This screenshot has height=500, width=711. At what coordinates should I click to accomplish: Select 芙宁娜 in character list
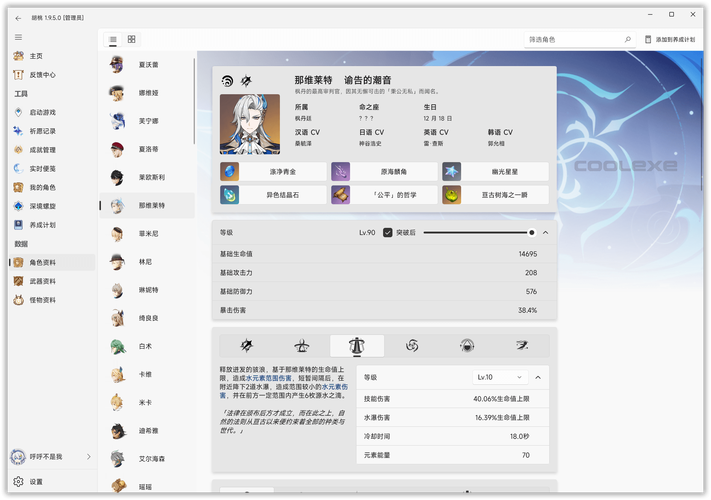147,121
